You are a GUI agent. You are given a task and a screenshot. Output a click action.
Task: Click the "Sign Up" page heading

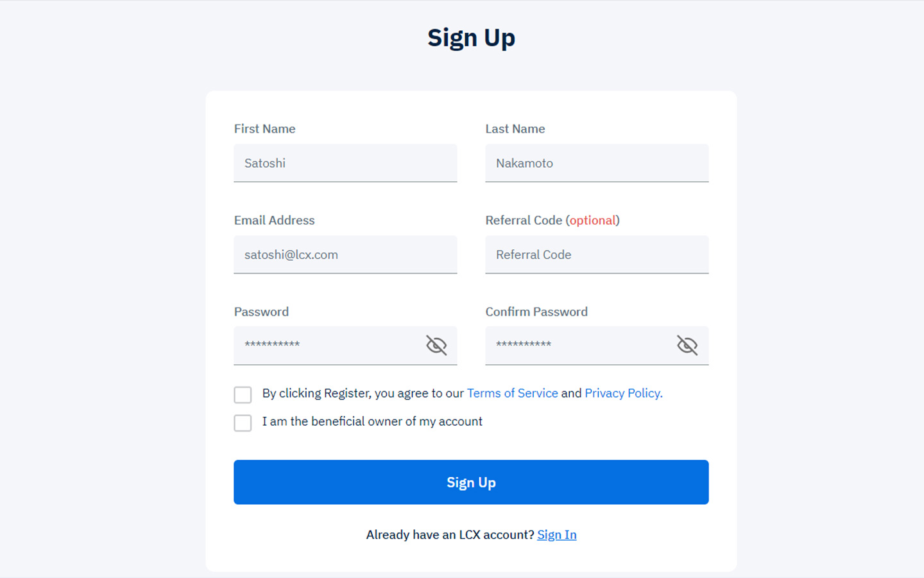coord(471,38)
